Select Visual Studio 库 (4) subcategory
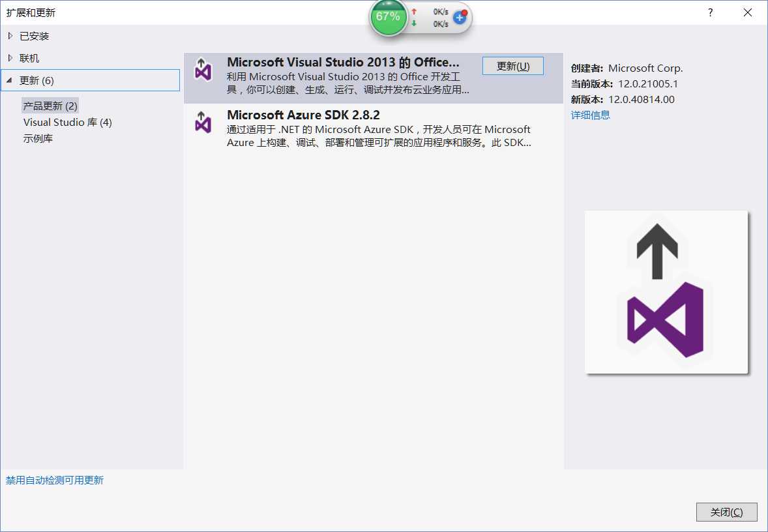The image size is (768, 532). 68,123
